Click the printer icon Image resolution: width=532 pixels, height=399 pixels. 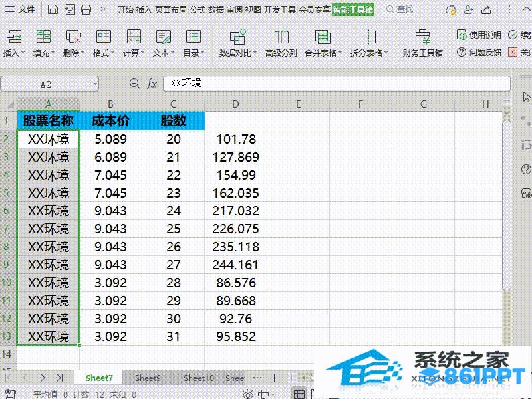point(86,9)
